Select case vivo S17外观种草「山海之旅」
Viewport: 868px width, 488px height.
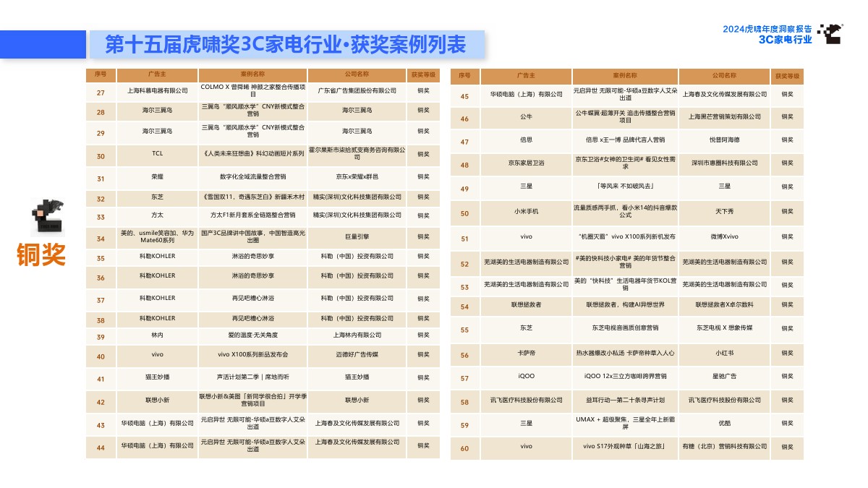(x=624, y=446)
